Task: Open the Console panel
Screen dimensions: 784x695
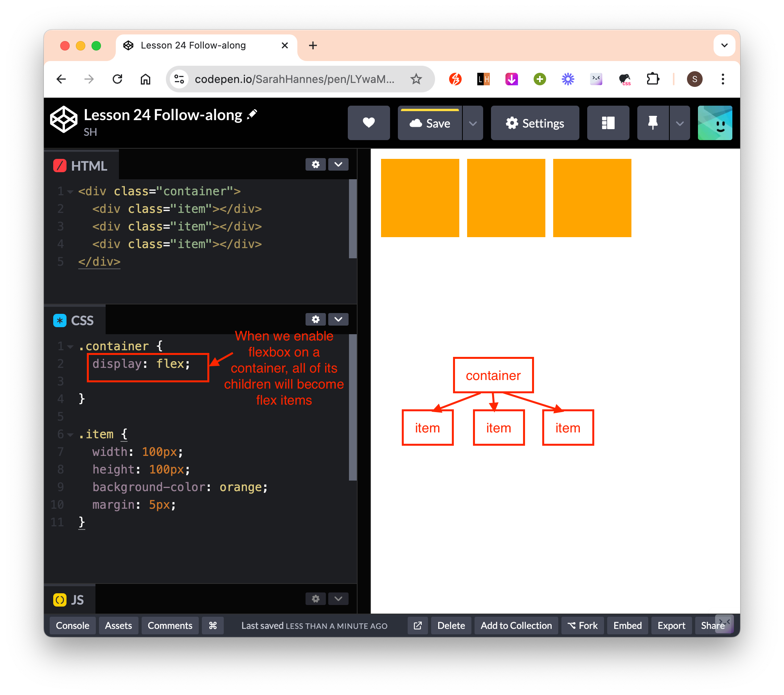Action: click(x=73, y=625)
